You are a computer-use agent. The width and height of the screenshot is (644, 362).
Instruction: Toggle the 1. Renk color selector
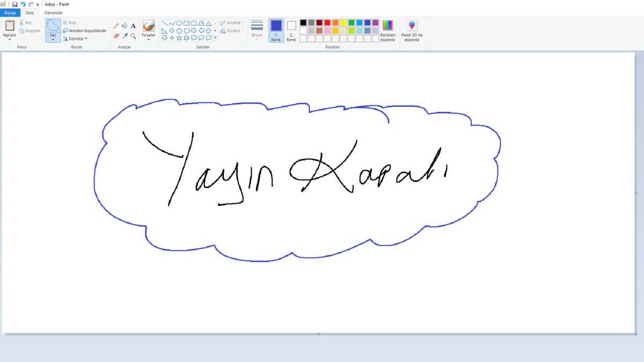(x=276, y=31)
